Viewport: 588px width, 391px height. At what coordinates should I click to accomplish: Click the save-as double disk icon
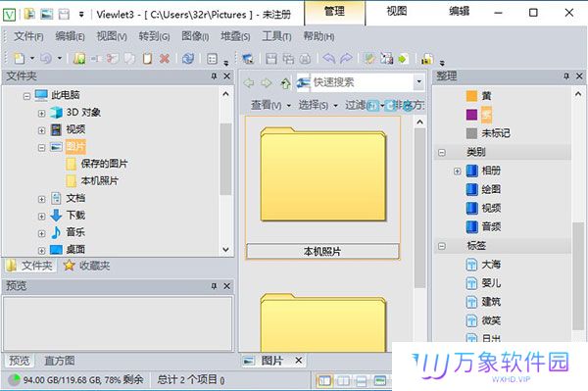(288, 59)
